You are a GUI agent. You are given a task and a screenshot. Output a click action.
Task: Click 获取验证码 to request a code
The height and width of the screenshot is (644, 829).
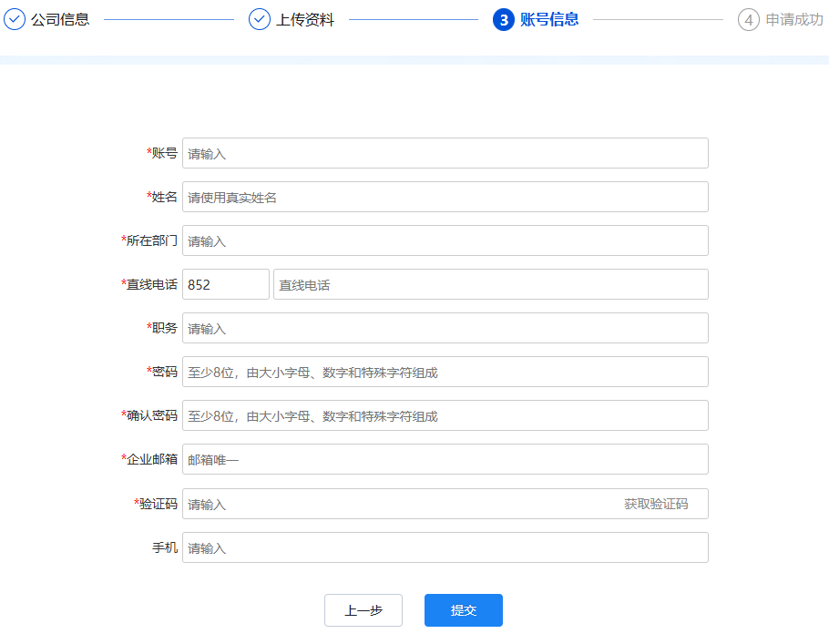(656, 504)
